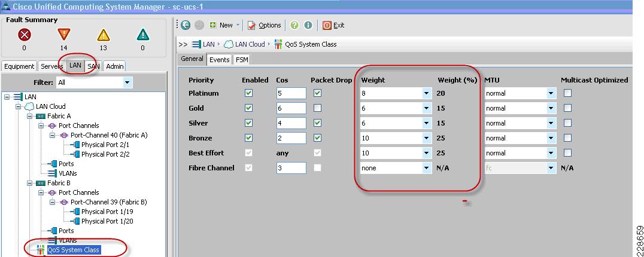Viewport: 644px width, 257px height.
Task: Collapse Port-Channel 39 (Fabric B) node
Action: (x=52, y=202)
